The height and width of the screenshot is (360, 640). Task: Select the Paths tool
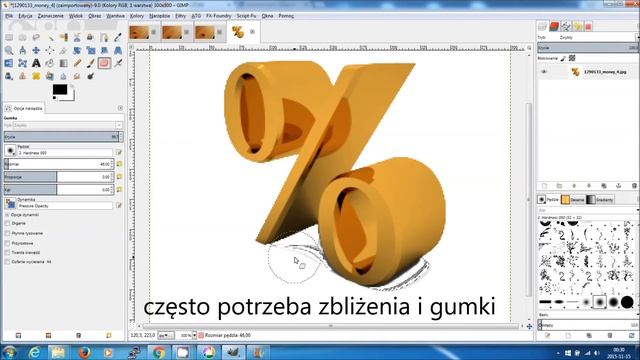[x=104, y=38]
